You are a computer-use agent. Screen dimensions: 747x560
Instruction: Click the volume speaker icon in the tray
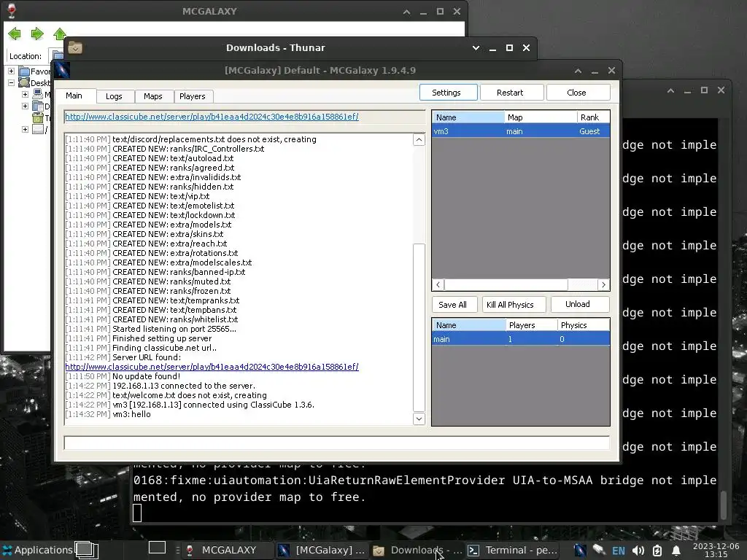tap(638, 551)
